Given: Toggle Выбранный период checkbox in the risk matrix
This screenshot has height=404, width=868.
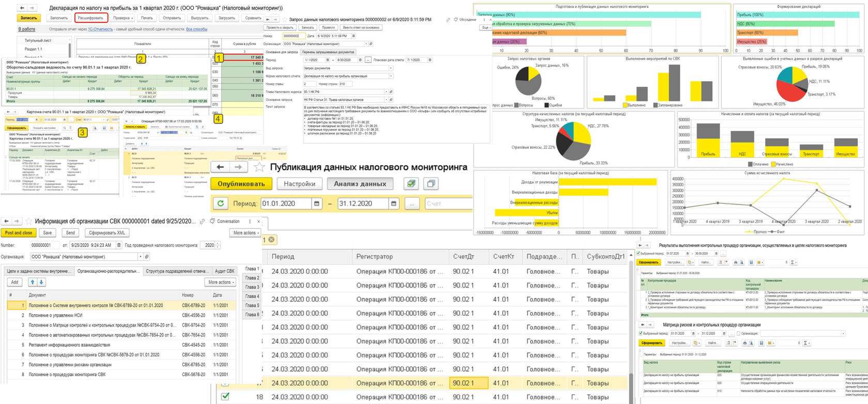Looking at the screenshot, I should coord(642,334).
